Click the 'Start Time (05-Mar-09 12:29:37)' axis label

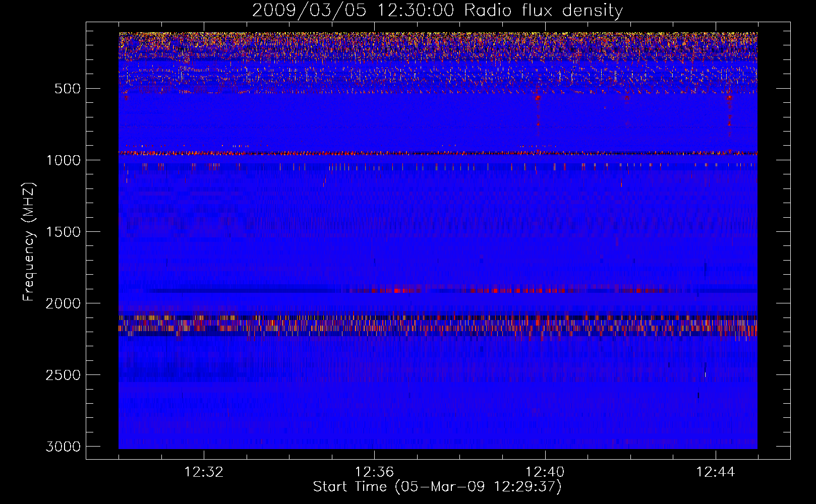click(437, 487)
